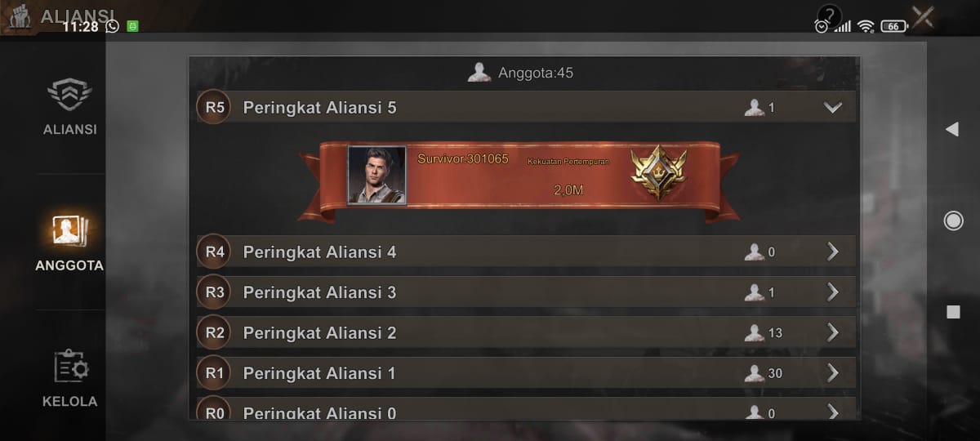
Task: Open Survivor.301065 avatar portrait
Action: [376, 175]
